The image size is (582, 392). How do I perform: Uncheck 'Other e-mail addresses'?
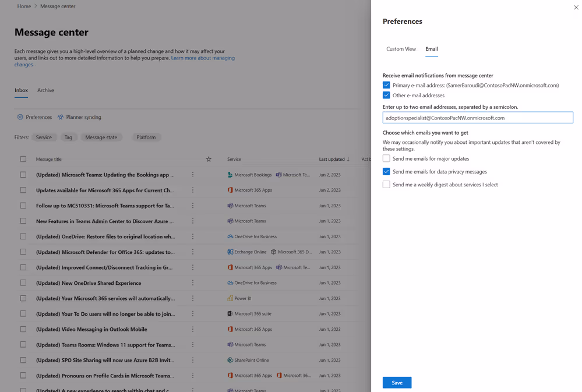[x=386, y=94]
